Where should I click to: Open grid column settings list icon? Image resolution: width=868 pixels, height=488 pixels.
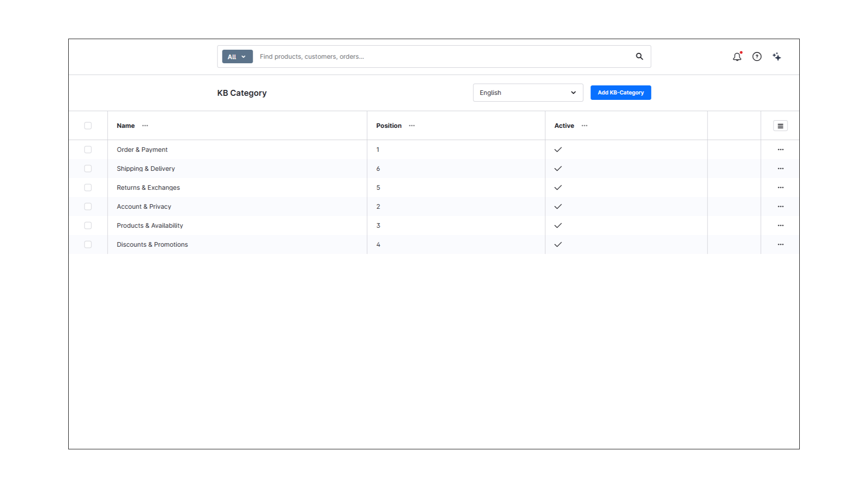click(x=780, y=126)
